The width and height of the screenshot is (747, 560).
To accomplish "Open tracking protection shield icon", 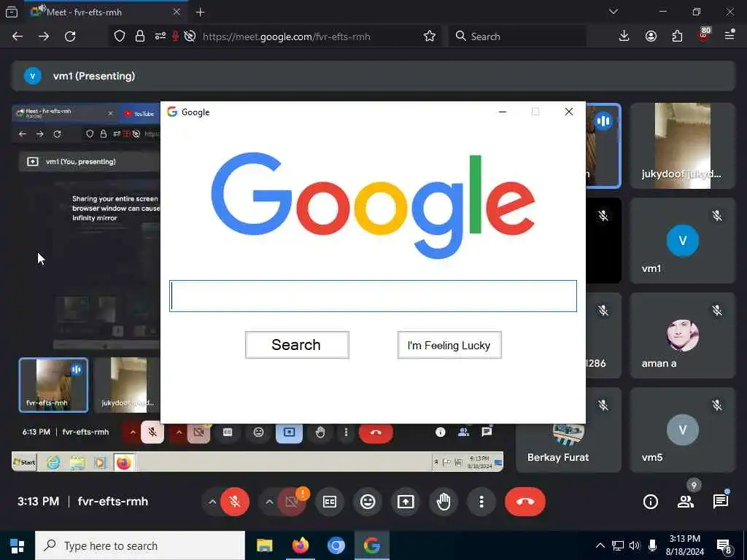I will (120, 36).
